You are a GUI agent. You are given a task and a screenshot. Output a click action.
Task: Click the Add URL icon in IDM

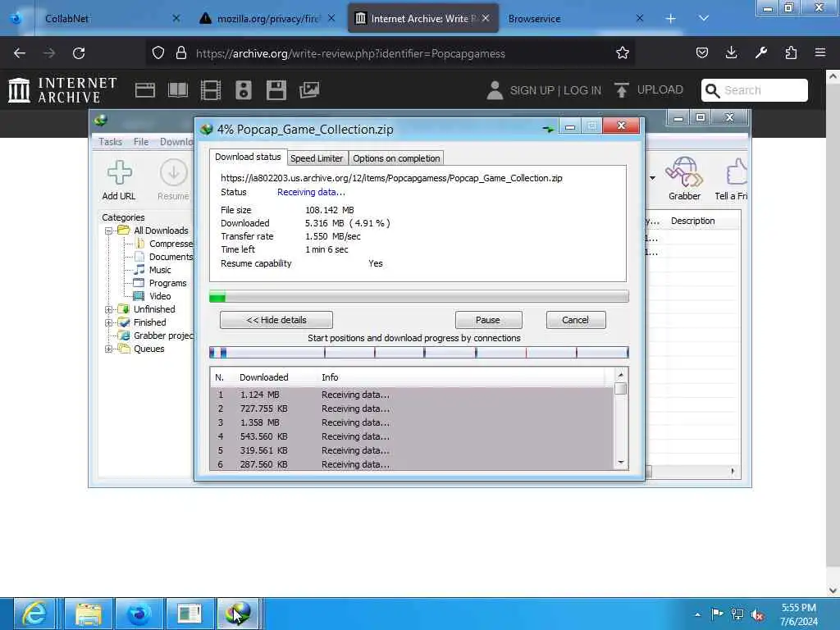pyautogui.click(x=119, y=172)
